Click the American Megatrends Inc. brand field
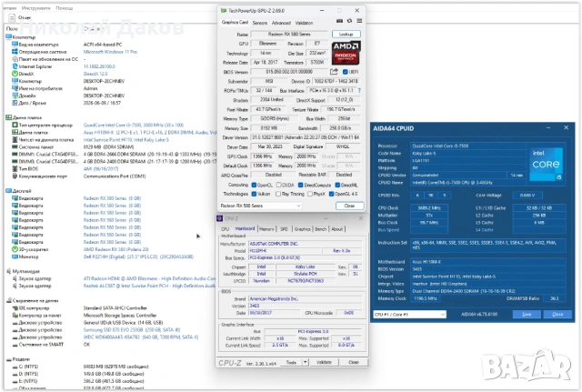Screen dimensions: 582x392 pyautogui.click(x=306, y=298)
